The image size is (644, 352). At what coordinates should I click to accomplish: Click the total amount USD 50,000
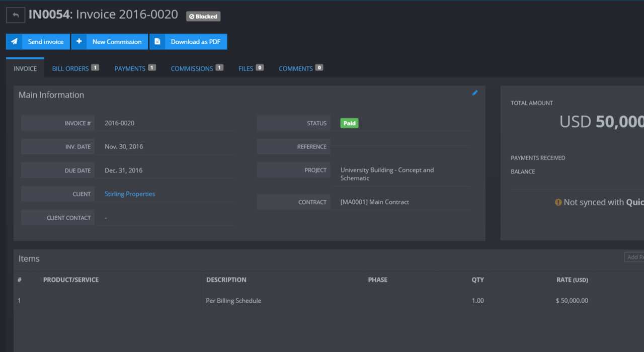coord(602,122)
